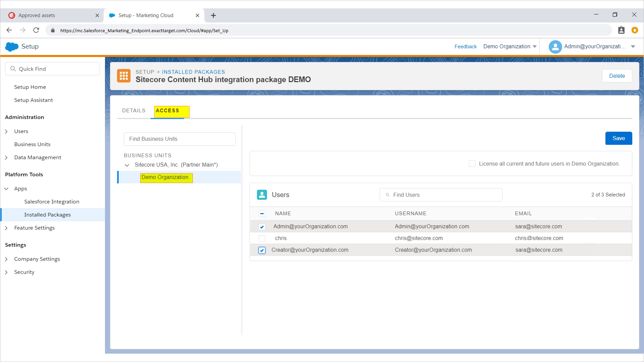The height and width of the screenshot is (362, 644).
Task: Uncheck the Creator@yourOrganization.com user checkbox
Action: click(262, 250)
